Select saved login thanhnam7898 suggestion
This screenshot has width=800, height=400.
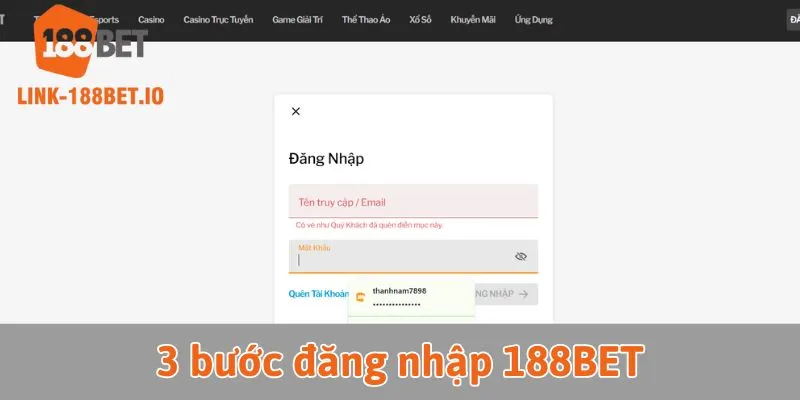pyautogui.click(x=411, y=297)
